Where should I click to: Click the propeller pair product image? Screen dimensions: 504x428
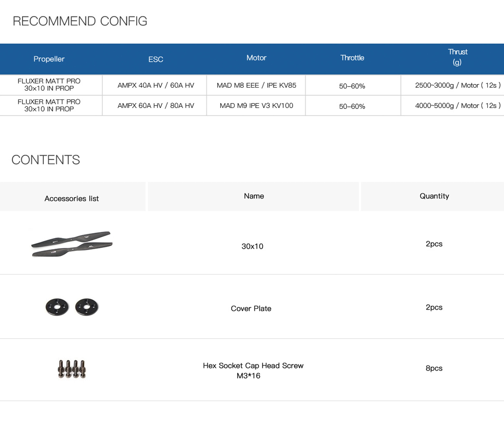(x=72, y=244)
